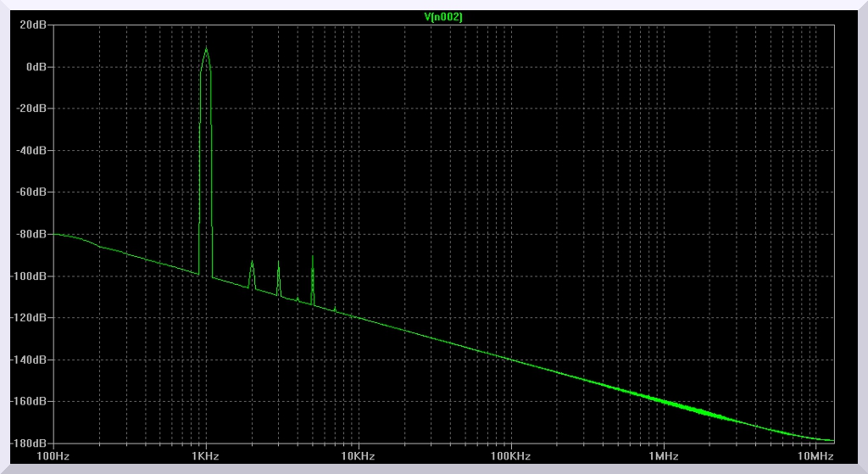Click the second harmonic peak near 2KHz
Screen dimensions: 868x474
tap(252, 262)
